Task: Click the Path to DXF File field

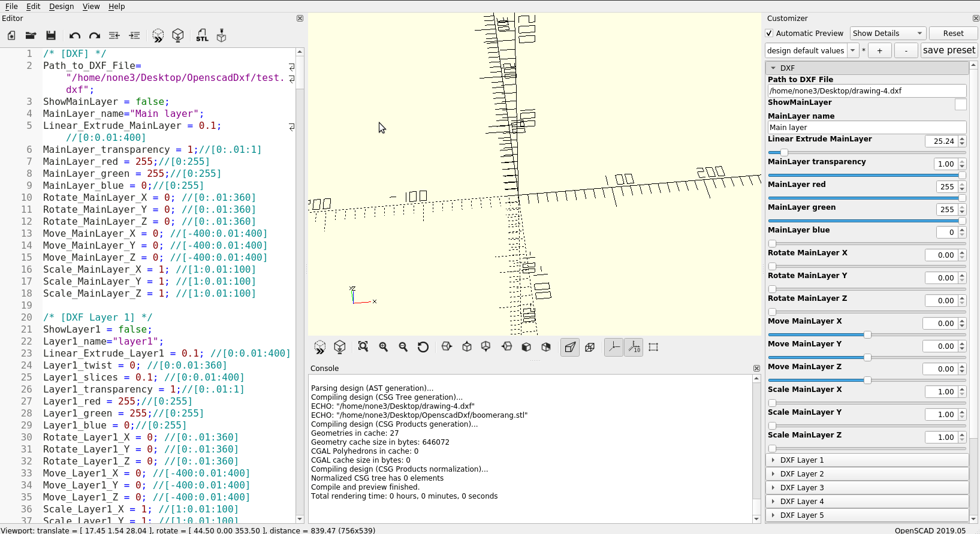Action: click(867, 91)
